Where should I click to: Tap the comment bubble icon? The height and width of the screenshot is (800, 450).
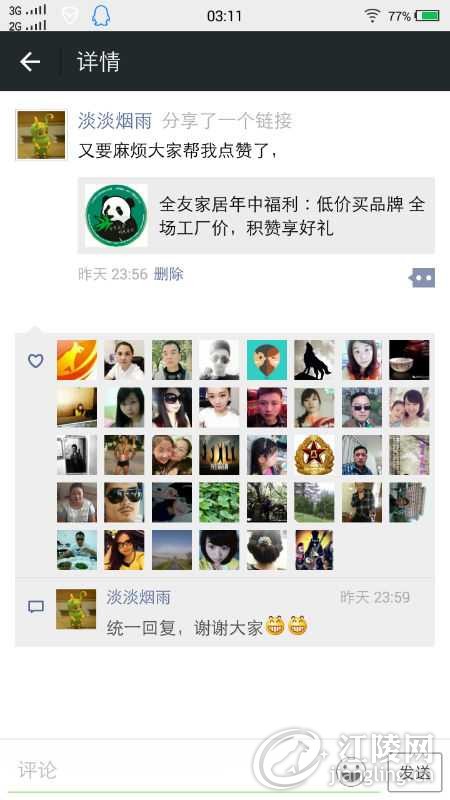tap(36, 607)
